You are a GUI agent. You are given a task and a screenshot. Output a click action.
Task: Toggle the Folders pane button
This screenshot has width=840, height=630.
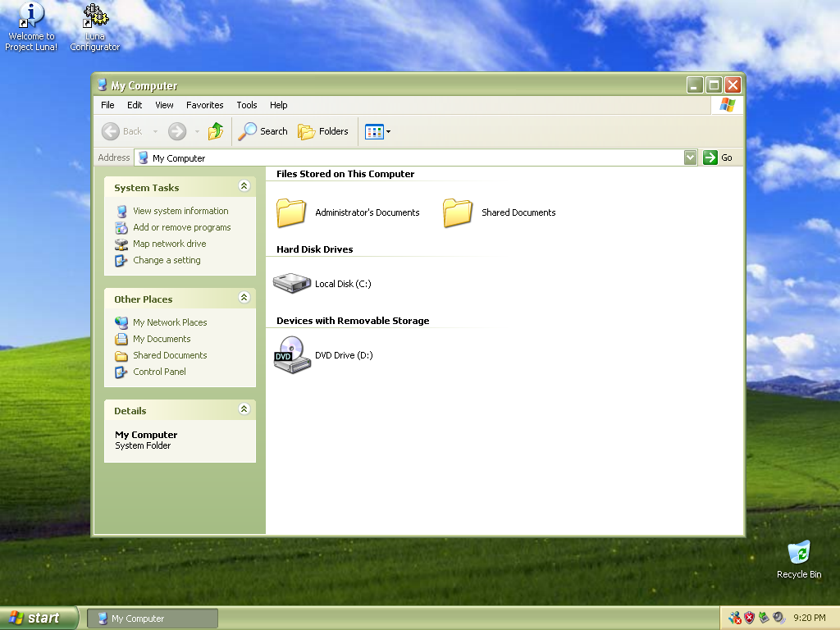point(323,131)
